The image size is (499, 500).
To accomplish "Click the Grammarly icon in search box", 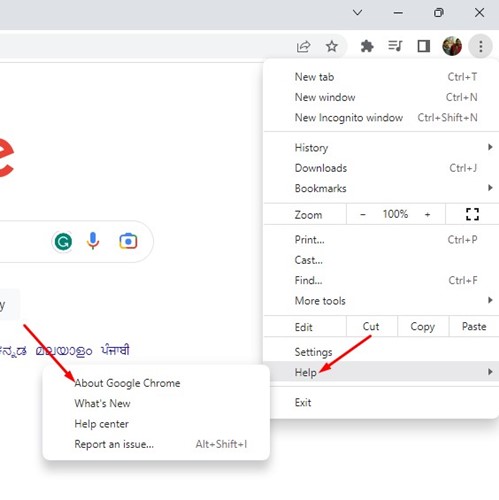I will pos(63,242).
